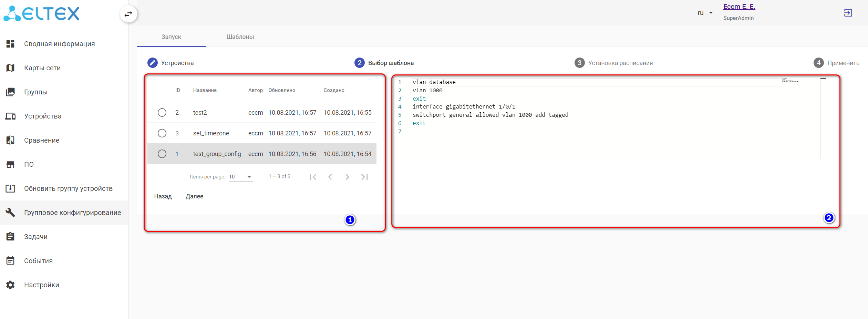Switch to the Запуск tab

(171, 37)
